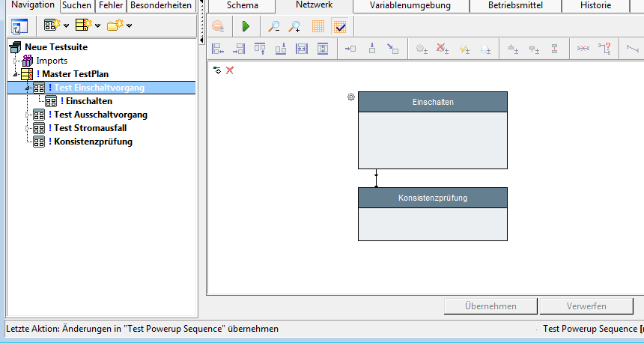The height and width of the screenshot is (343, 644).
Task: Open the Betriebsmittel tab
Action: 514,6
